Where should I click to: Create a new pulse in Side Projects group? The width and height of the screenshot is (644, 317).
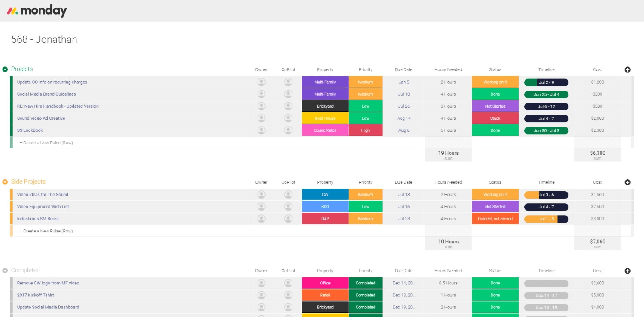(46, 231)
